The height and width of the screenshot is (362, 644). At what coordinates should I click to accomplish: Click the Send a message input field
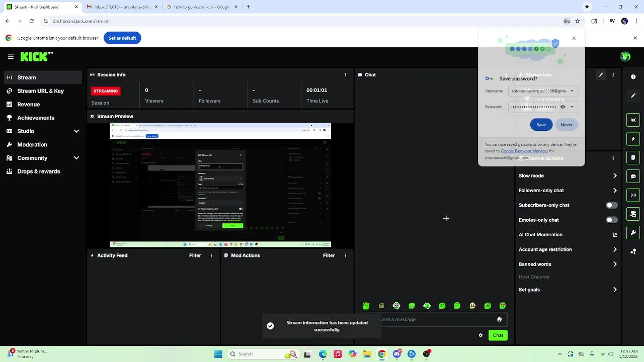(x=435, y=319)
